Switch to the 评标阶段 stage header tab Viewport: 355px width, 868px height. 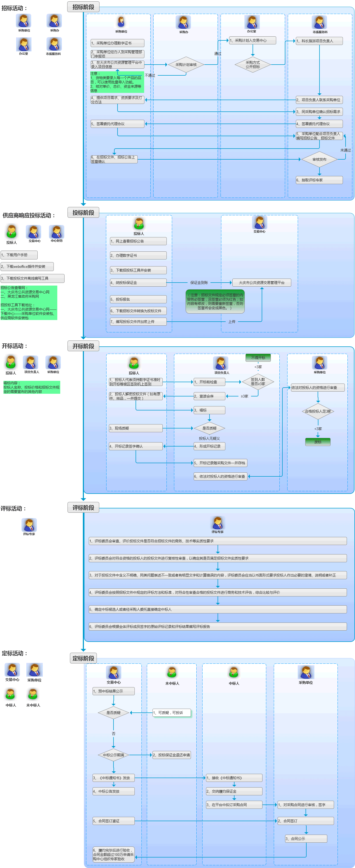[x=83, y=508]
